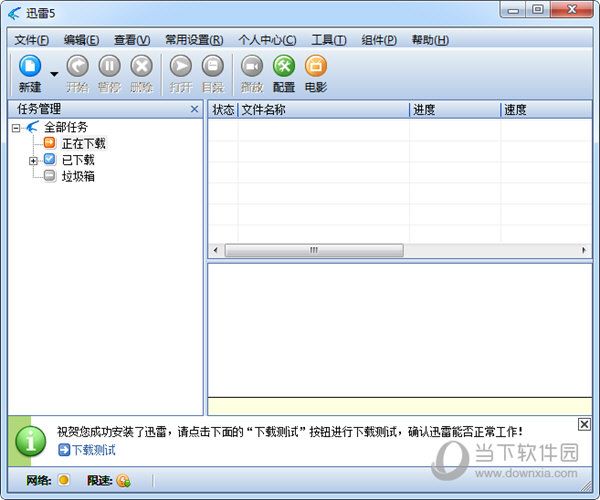Click the horizontal scrollbar thumb
The image size is (600, 500).
314,251
